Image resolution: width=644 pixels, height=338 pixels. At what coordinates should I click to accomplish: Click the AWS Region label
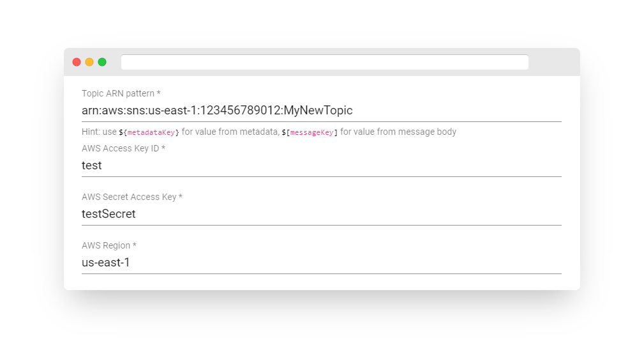pos(109,245)
